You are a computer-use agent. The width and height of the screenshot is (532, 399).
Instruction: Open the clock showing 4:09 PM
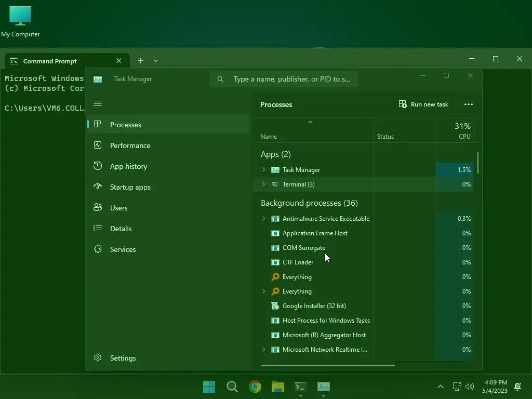coord(495,387)
